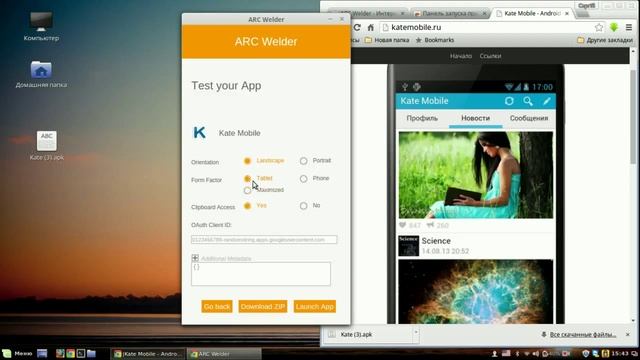Focus the OAuth Client ID field
Screen dimensions: 640x360
click(x=264, y=240)
